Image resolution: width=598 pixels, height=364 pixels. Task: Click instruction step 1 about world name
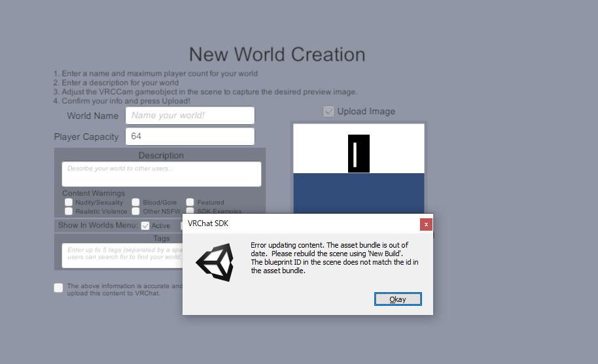(156, 73)
